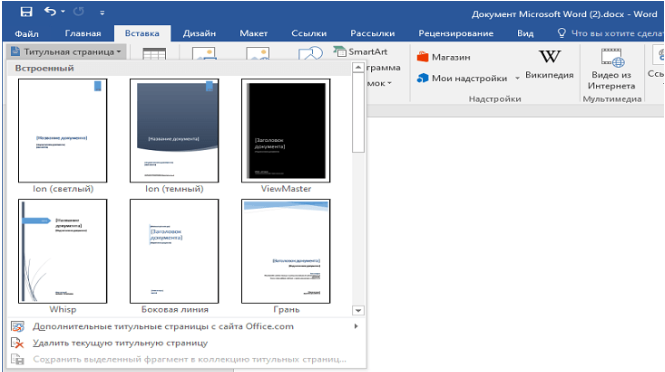Collapse the Титульная страница dropdown button
Viewport: 665px width, 372px height.
pyautogui.click(x=67, y=52)
